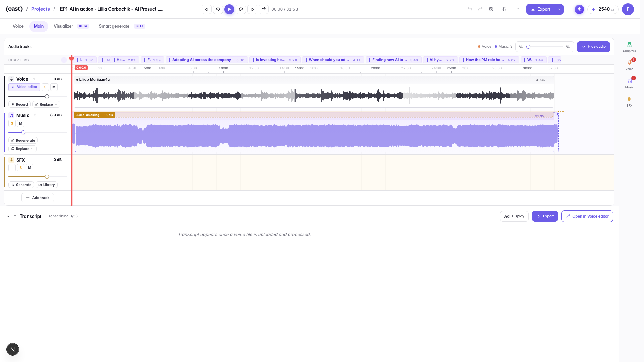Rewind playback with counter-clockwise arrow
The width and height of the screenshot is (644, 362).
(x=218, y=9)
